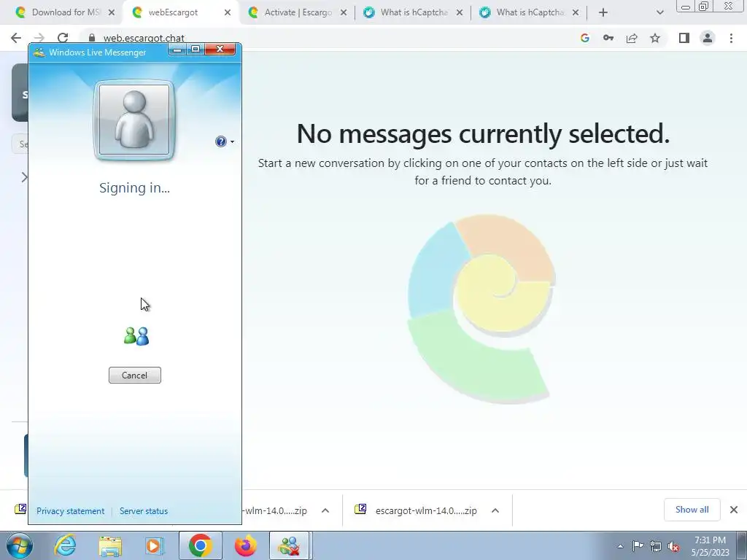Open Firefox from the taskbar
Screen dimensions: 747x560
tap(246, 545)
